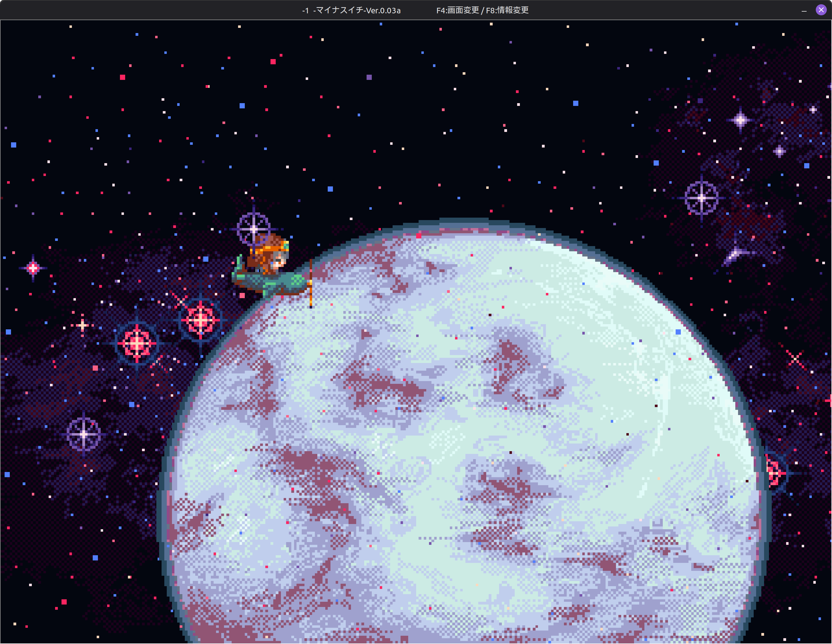832x644 pixels.
Task: Click the brightest white sparkle star at top right
Action: coord(740,120)
